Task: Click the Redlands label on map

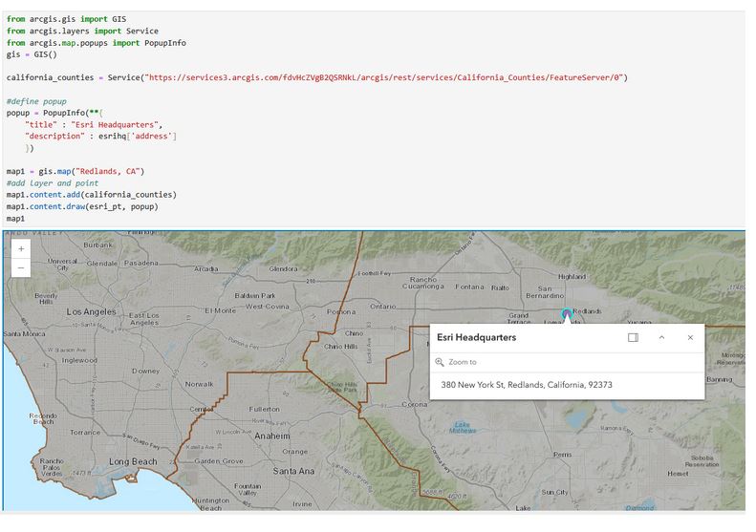Action: pos(587,311)
